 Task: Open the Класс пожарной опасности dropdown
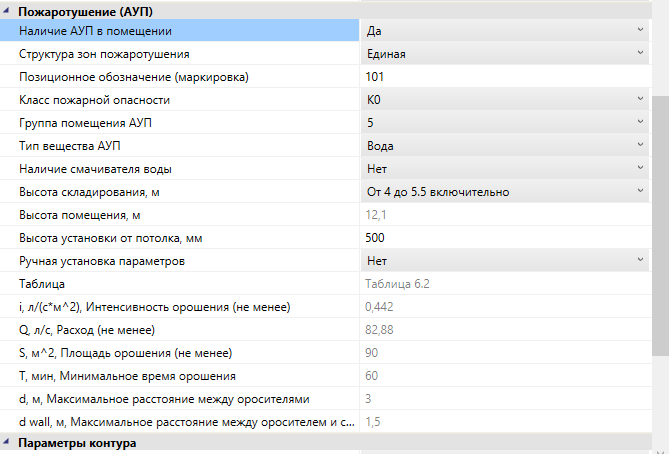505,100
